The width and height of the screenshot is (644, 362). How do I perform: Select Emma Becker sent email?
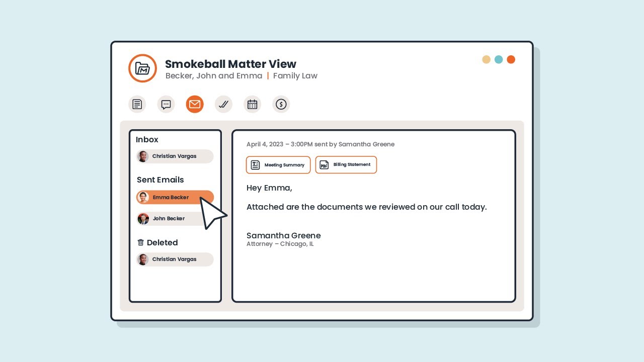coord(175,197)
